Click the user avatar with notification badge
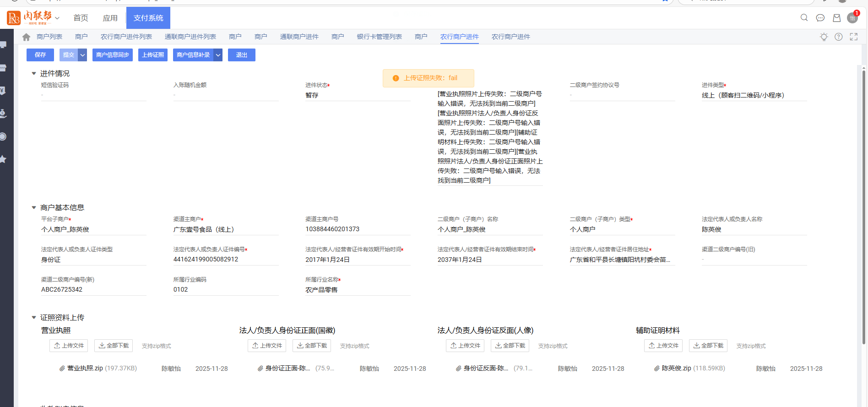Screen dimensions: 868x407 tap(852, 18)
